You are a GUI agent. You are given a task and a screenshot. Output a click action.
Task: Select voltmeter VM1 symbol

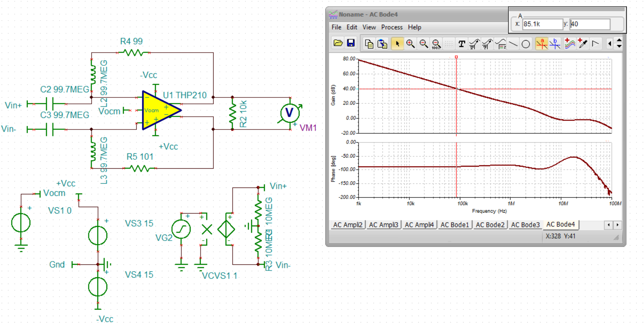click(290, 113)
